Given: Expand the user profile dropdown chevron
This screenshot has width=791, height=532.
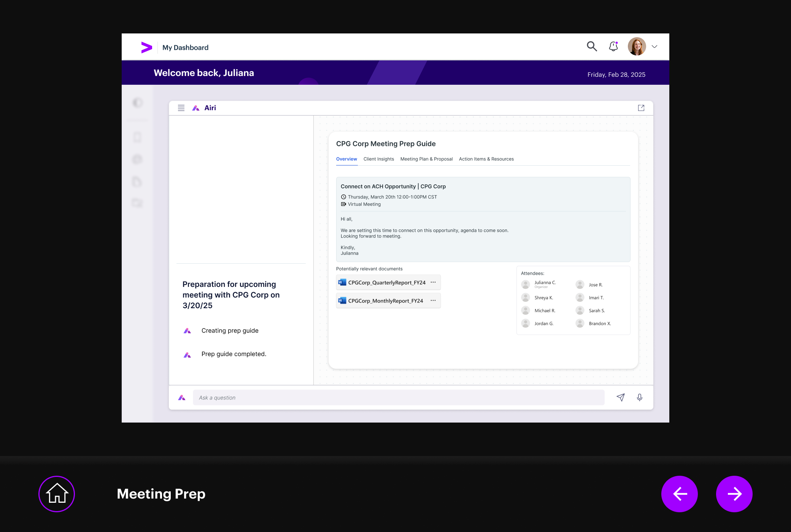Looking at the screenshot, I should click(654, 47).
